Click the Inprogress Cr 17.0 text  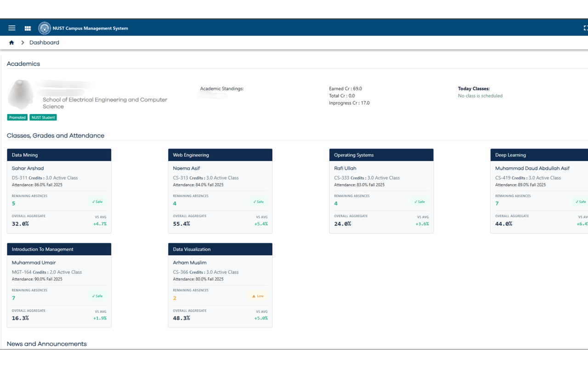pos(350,103)
